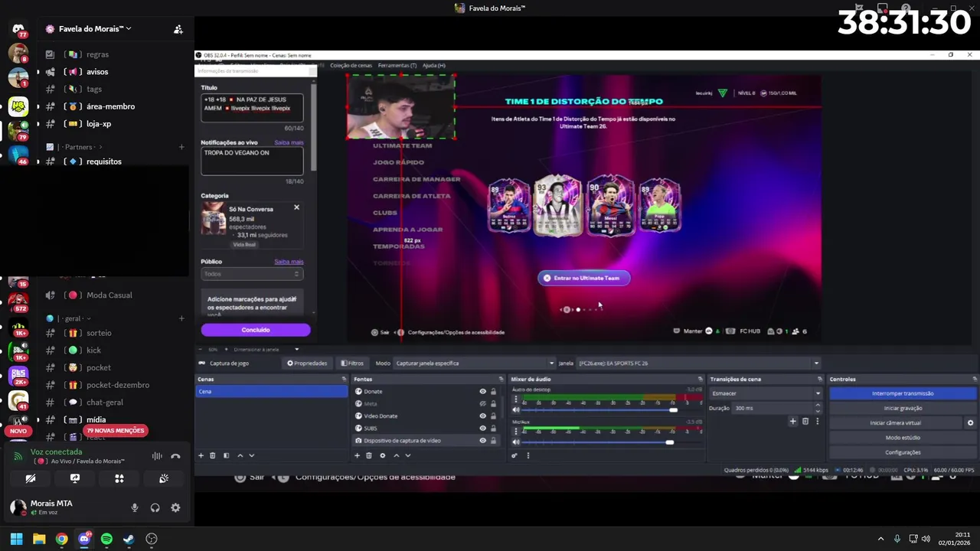Open Esmaecer transition type dropdown
The image size is (980, 551).
[766, 393]
